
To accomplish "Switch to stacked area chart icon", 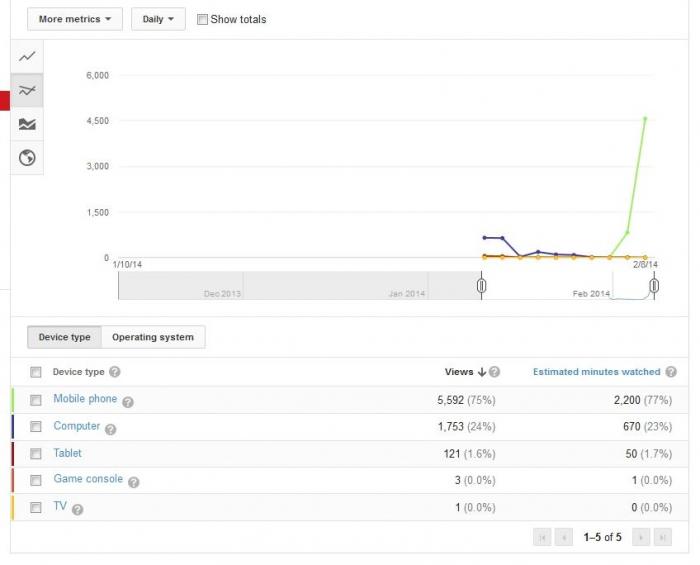I will [x=27, y=124].
